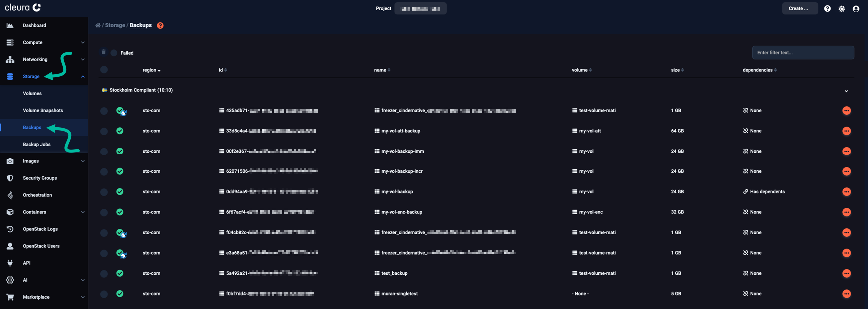
Task: Click the home icon in breadcrumb
Action: (x=98, y=25)
